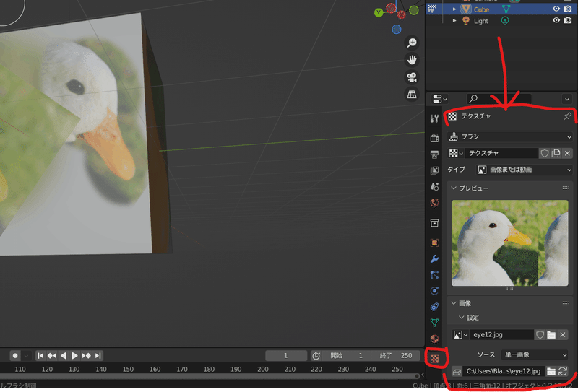
Task: Open the View Layer properties tab
Action: coord(434,170)
